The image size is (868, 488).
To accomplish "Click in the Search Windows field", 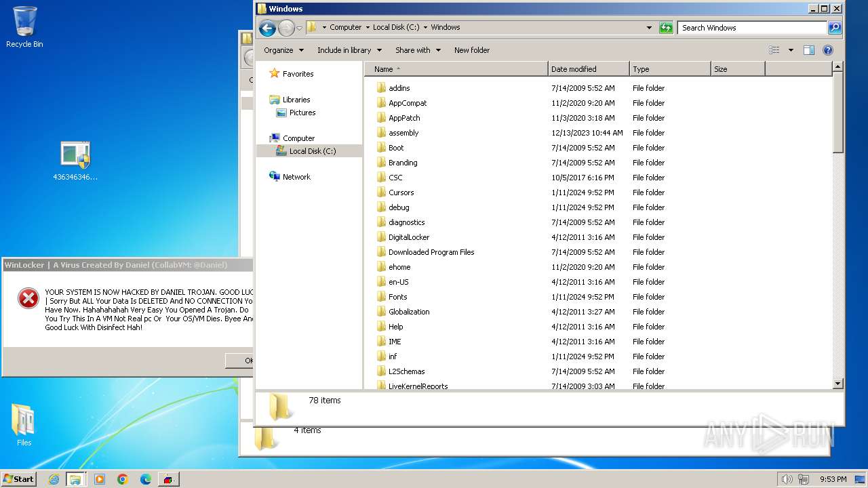I will pyautogui.click(x=752, y=28).
